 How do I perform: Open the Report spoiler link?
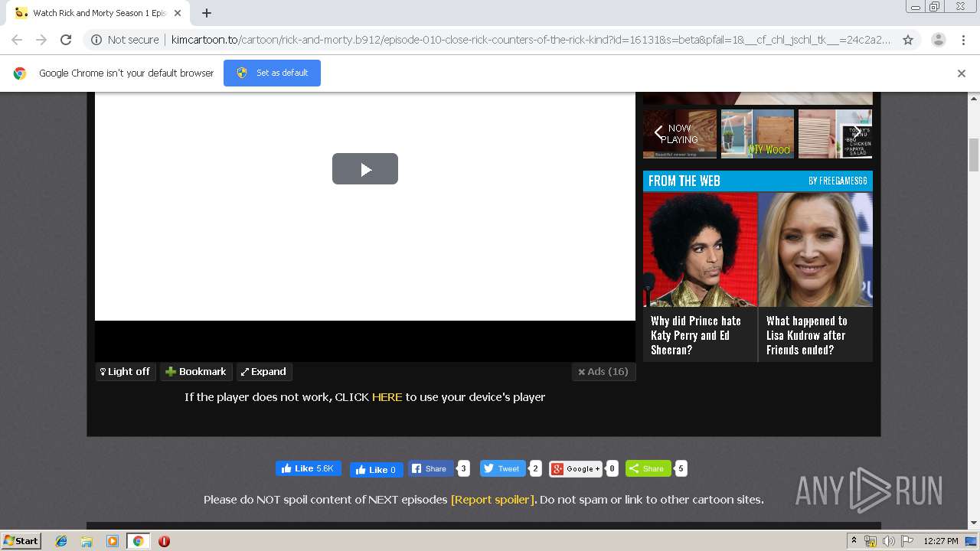point(493,500)
